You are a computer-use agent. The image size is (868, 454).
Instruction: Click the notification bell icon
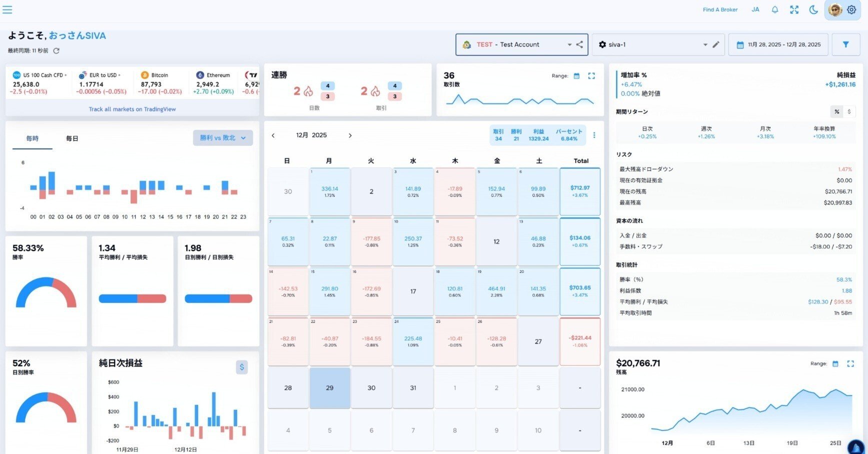(x=775, y=9)
